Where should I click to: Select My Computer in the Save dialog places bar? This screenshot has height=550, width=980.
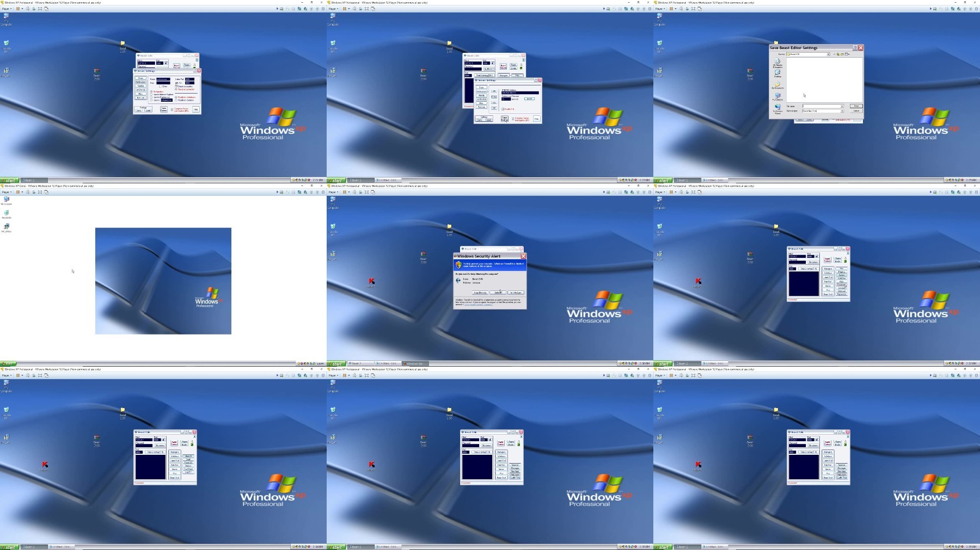click(777, 96)
